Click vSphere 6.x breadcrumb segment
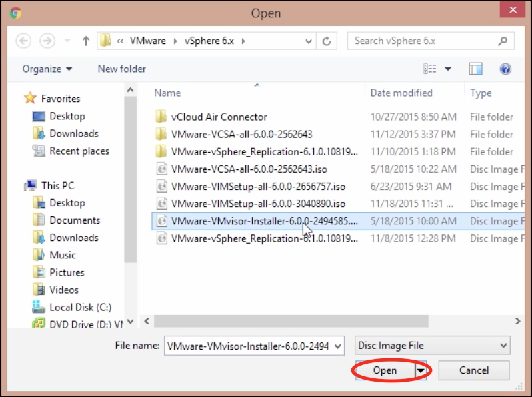This screenshot has height=397, width=532. (209, 41)
